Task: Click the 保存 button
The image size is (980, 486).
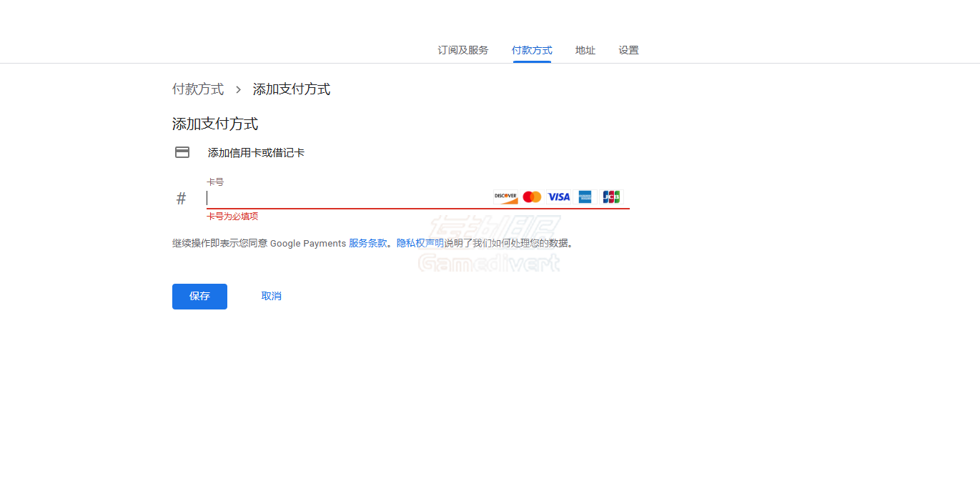Action: tap(199, 296)
